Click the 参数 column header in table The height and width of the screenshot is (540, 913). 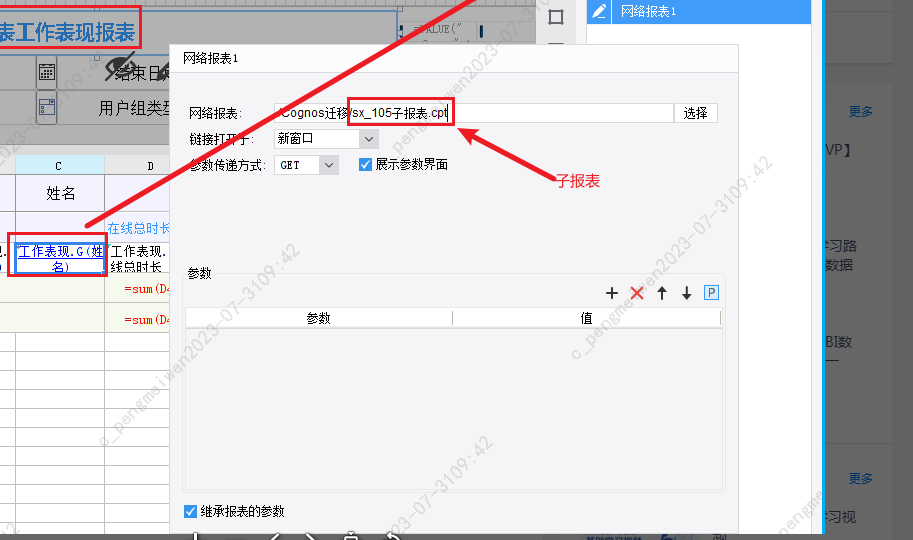point(319,318)
